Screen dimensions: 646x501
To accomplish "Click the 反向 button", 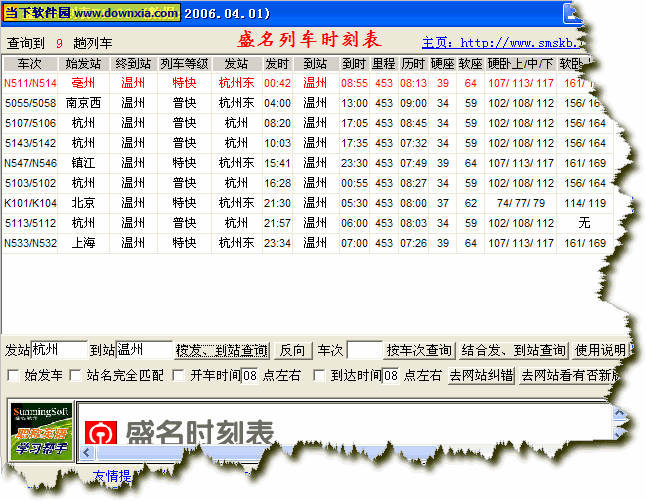I will pyautogui.click(x=293, y=351).
